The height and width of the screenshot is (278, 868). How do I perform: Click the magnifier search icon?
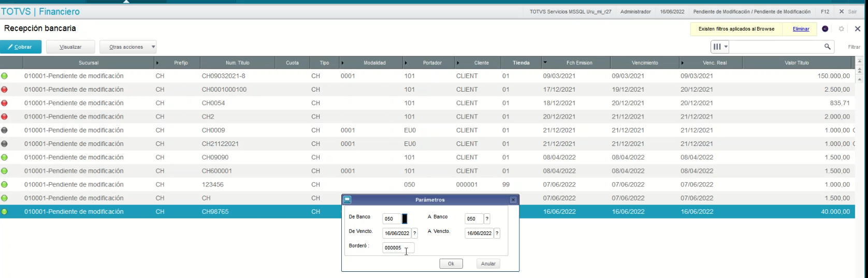(828, 47)
